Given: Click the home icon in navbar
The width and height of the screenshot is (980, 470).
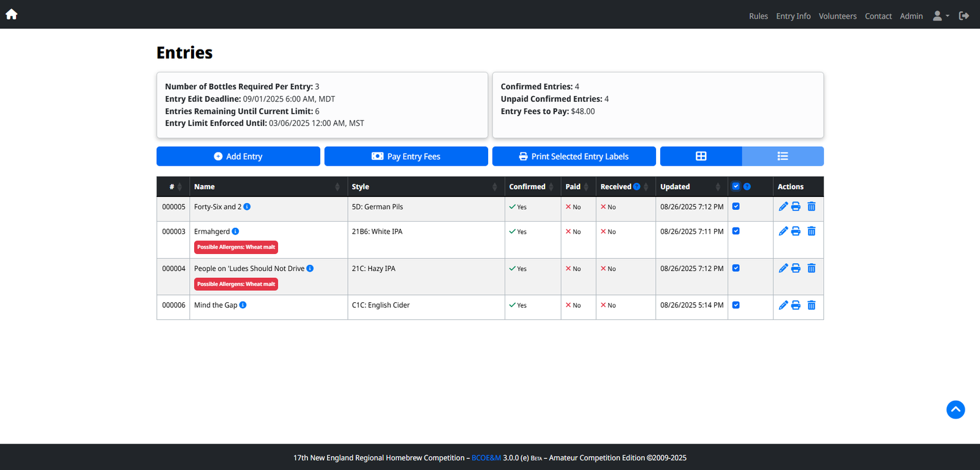Looking at the screenshot, I should point(12,15).
